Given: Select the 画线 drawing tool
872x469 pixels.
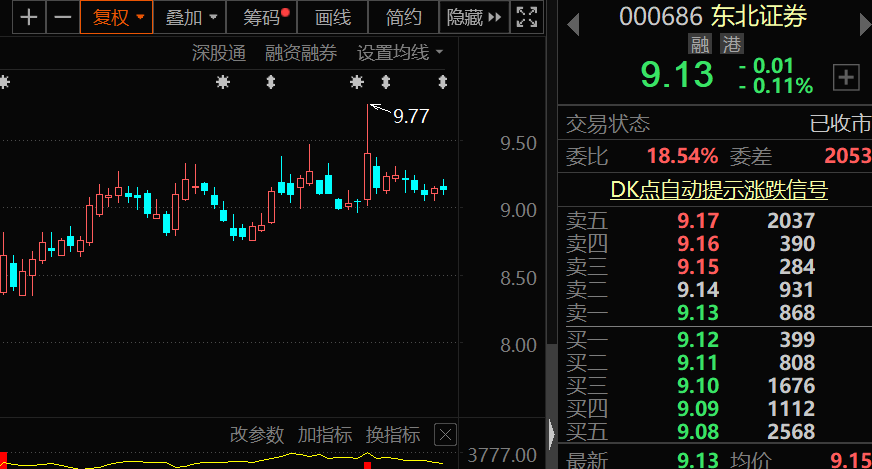Looking at the screenshot, I should pos(333,17).
